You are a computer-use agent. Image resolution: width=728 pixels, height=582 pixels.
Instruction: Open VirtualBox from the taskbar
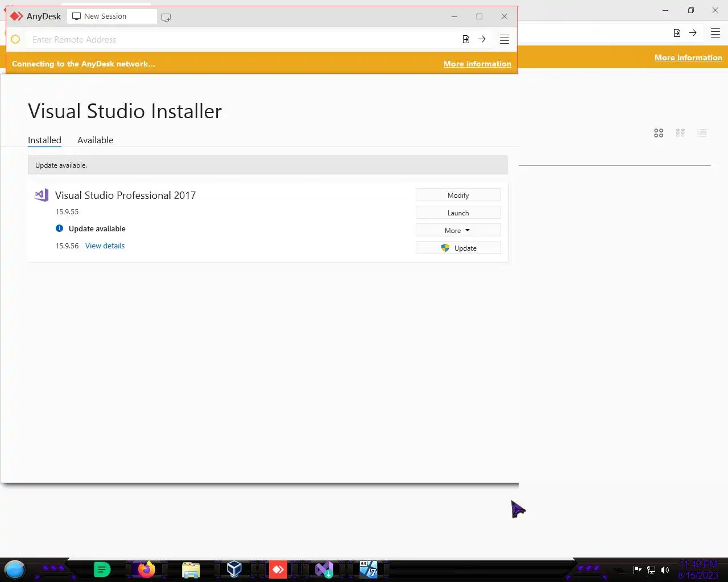(x=234, y=569)
